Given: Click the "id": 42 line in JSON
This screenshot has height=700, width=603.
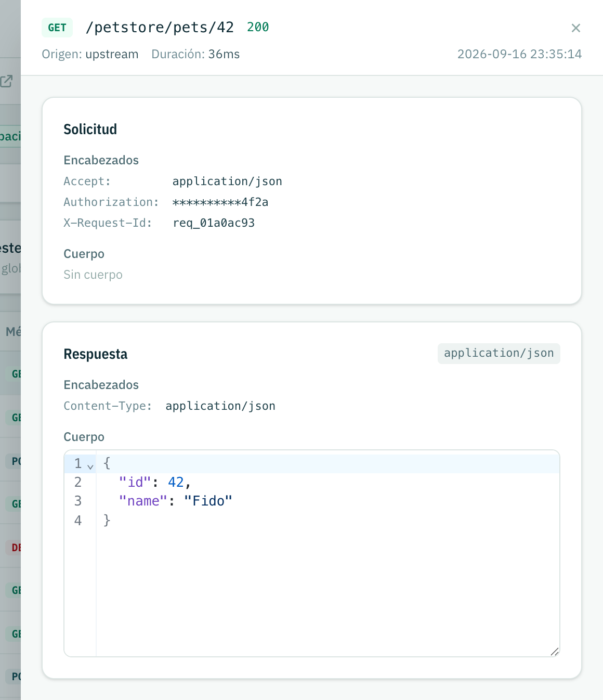Looking at the screenshot, I should [155, 482].
